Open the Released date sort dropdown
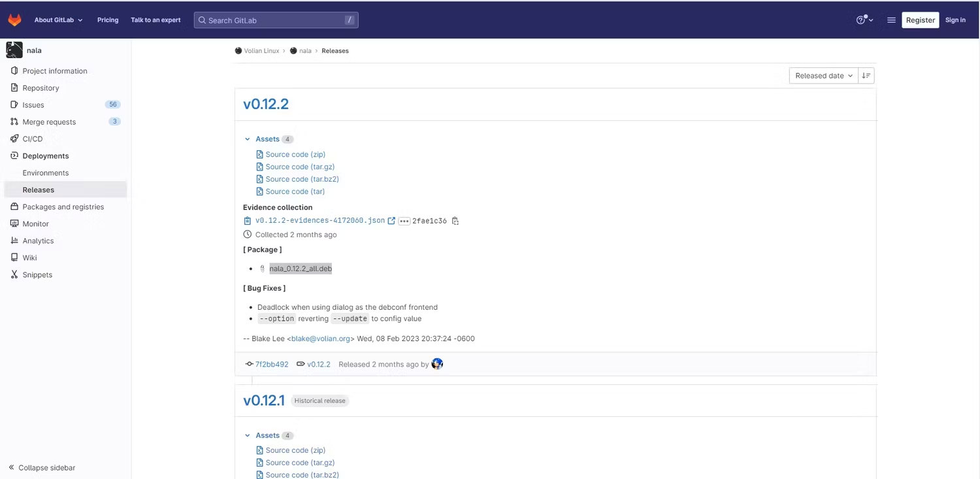Image resolution: width=980 pixels, height=479 pixels. click(x=823, y=76)
